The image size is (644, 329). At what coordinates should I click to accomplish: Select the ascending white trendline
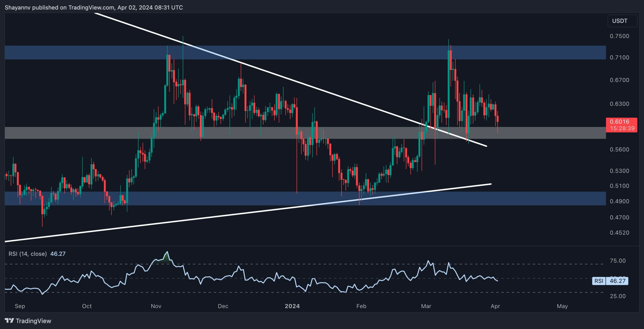[x=248, y=213]
